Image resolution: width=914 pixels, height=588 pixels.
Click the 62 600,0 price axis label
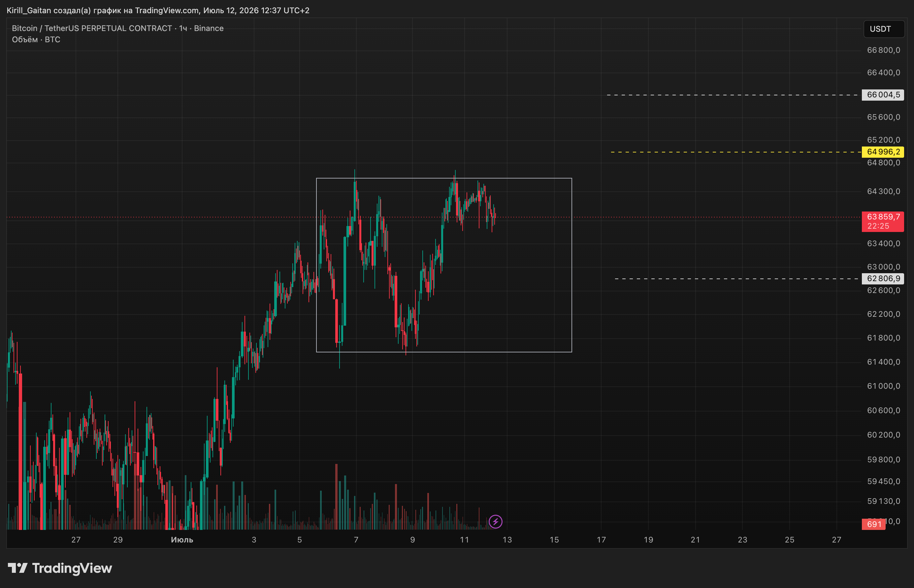pos(883,291)
